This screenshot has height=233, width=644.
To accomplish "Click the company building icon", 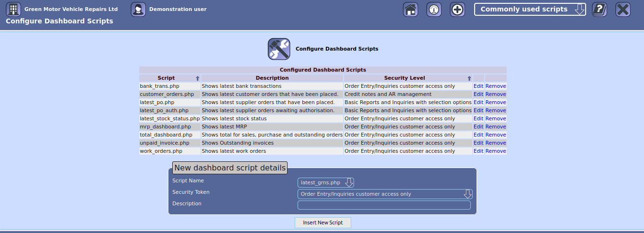I will (x=13, y=10).
